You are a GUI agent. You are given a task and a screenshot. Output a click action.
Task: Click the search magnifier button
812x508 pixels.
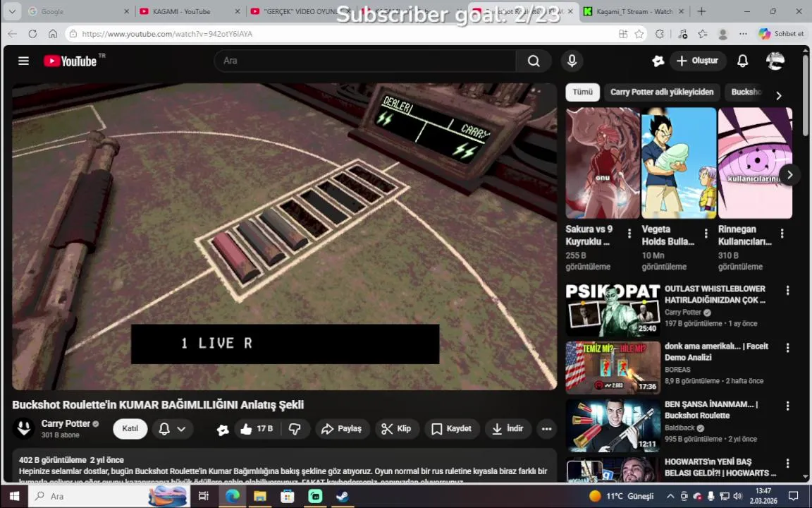click(534, 61)
